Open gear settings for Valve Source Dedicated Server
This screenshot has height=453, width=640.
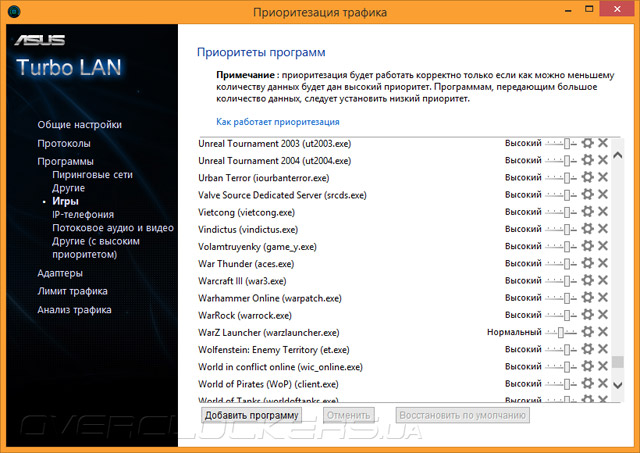587,194
